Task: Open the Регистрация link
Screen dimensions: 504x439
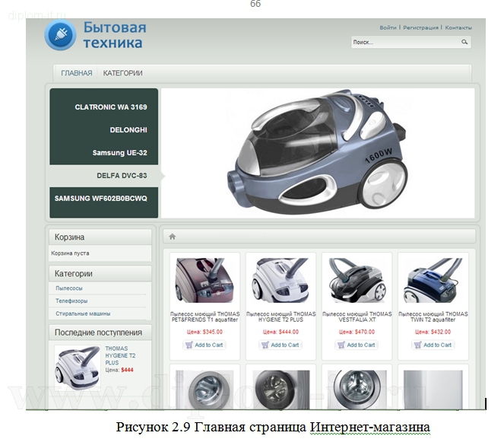Action: click(x=420, y=27)
